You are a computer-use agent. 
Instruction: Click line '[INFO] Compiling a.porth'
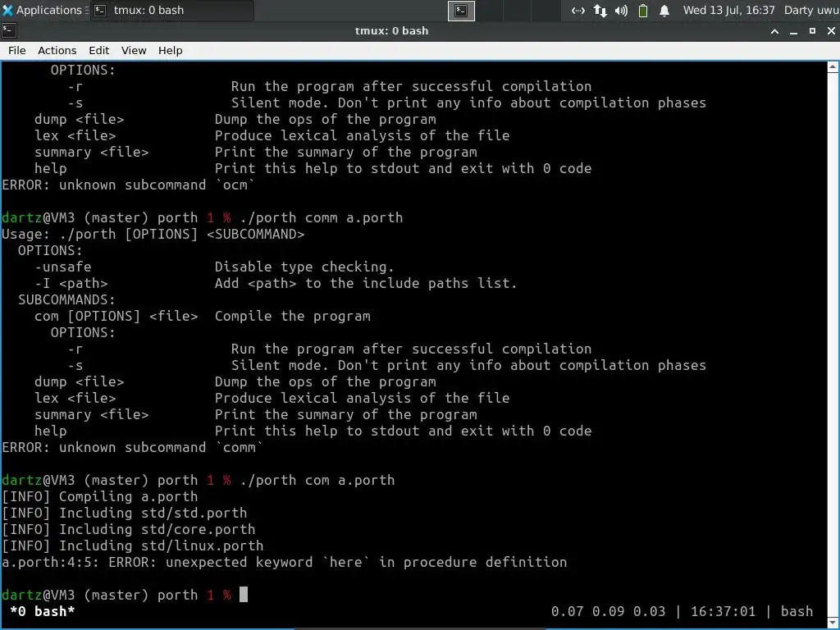click(99, 496)
